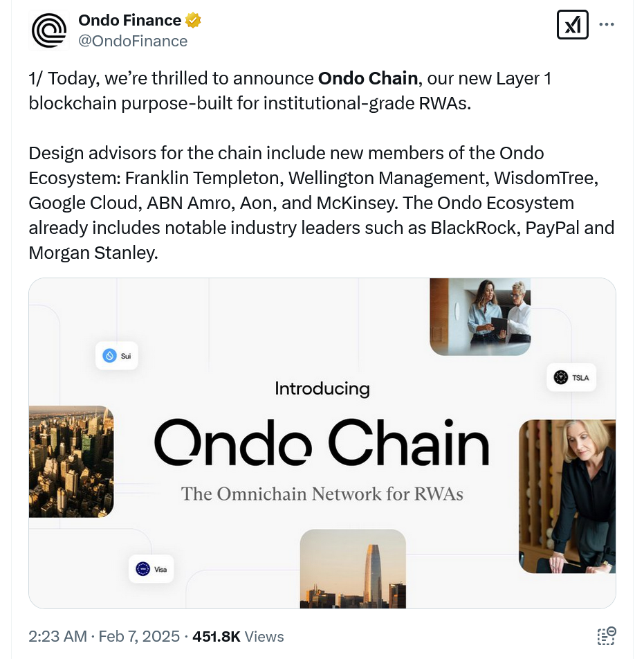This screenshot has width=644, height=659.
Task: Click the dashed note icon beside Views
Action: point(606,636)
